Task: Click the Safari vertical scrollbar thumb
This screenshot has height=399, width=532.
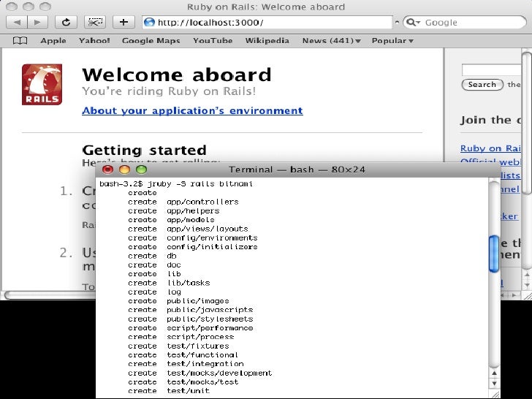Action: point(527,123)
